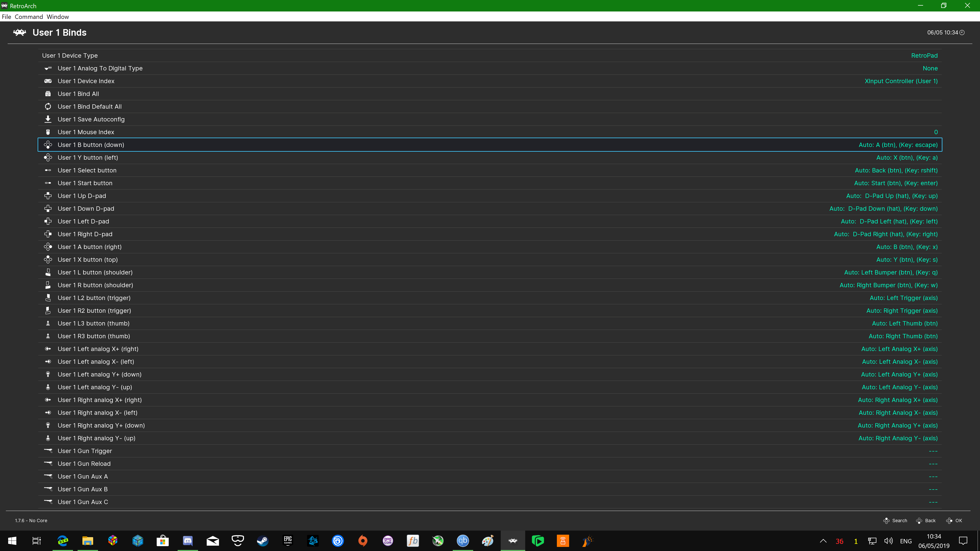The image size is (980, 551).
Task: Click the L button shoulder icon
Action: tap(48, 272)
